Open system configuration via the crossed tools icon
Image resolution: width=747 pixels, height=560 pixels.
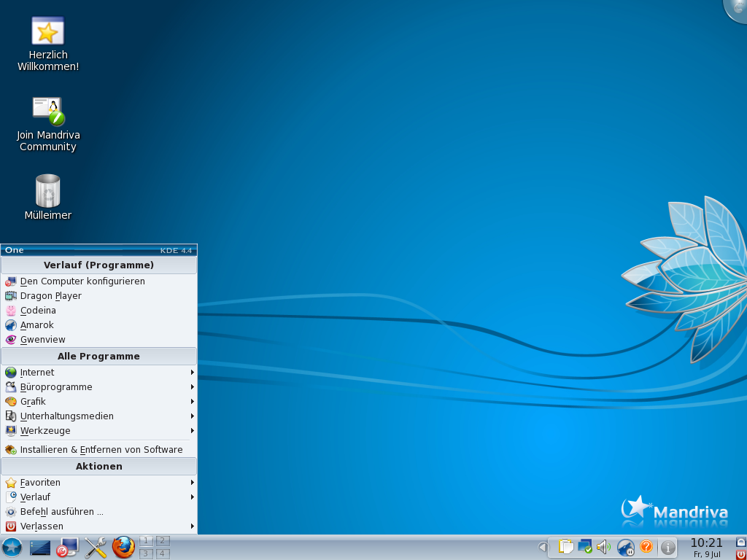pyautogui.click(x=95, y=547)
